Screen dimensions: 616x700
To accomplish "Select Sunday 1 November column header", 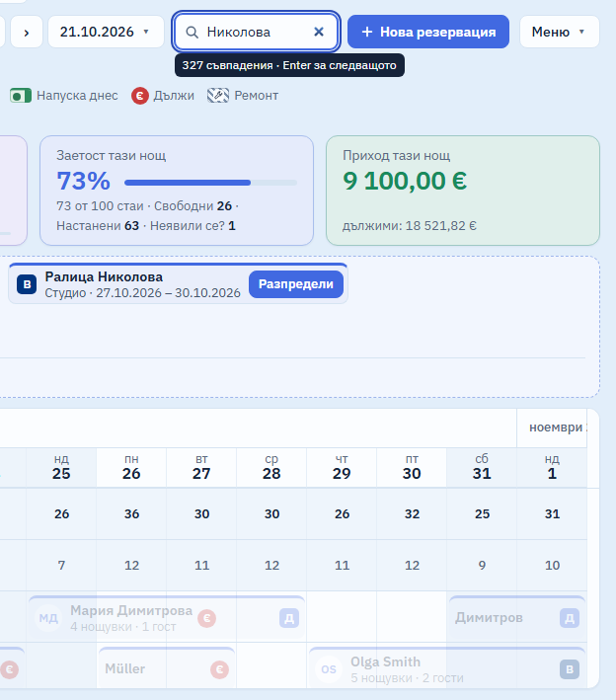I will [x=552, y=467].
